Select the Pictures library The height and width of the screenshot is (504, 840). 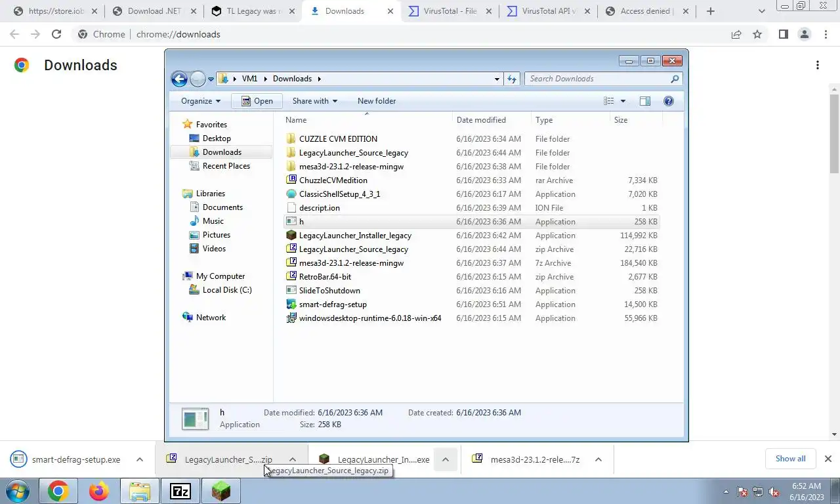[217, 235]
